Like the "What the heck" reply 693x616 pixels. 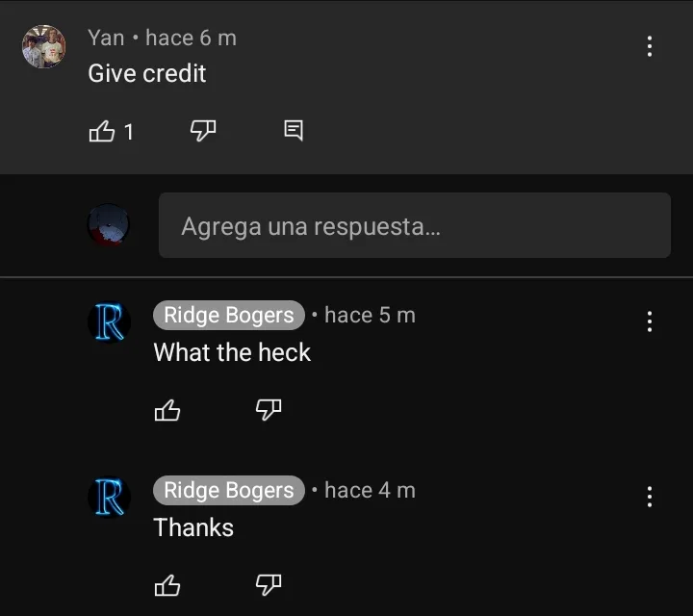167,410
